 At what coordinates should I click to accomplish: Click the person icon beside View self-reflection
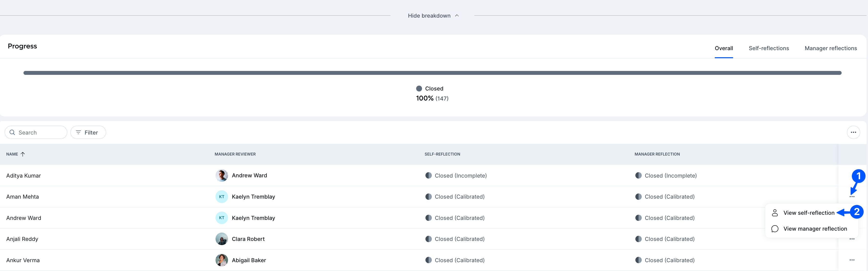tap(775, 213)
